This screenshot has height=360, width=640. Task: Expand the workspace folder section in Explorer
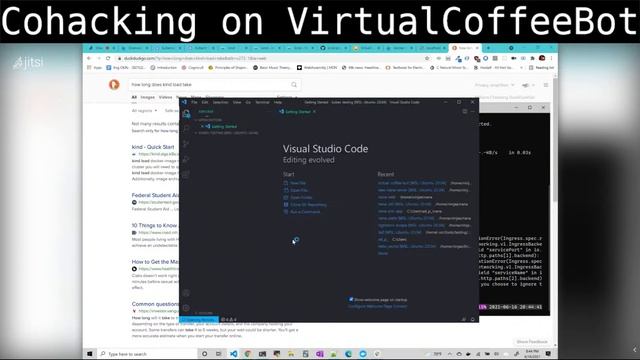coord(228,133)
